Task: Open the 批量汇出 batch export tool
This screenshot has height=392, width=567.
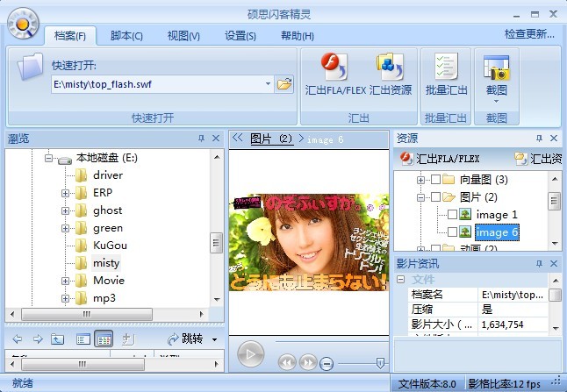Action: click(x=445, y=68)
